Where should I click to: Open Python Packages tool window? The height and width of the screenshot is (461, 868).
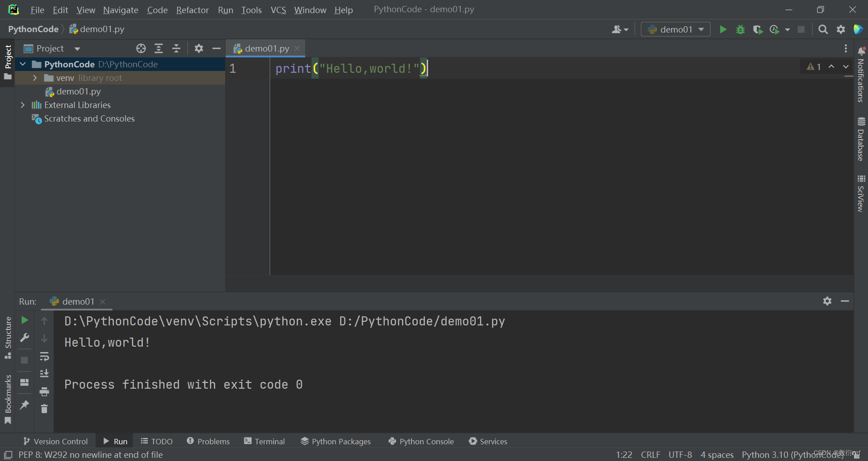point(336,441)
